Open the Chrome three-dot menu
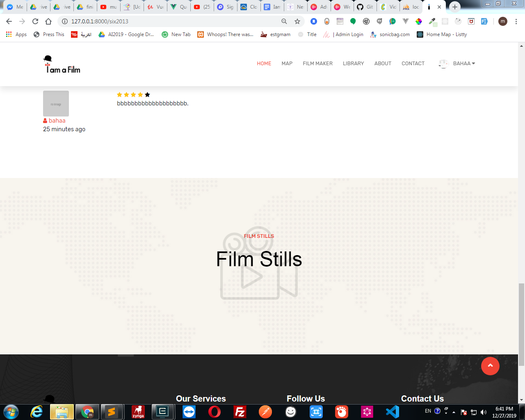 516,21
